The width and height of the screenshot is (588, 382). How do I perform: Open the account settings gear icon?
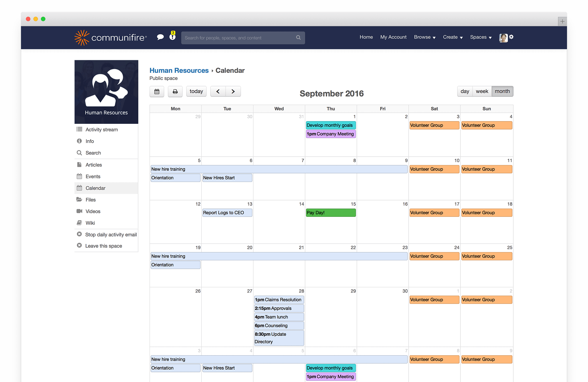point(512,37)
